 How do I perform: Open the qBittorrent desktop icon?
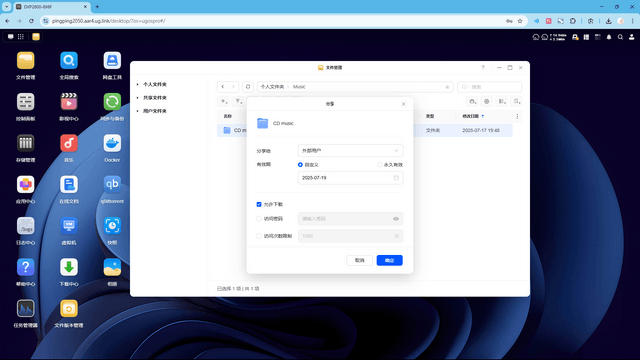pyautogui.click(x=112, y=184)
